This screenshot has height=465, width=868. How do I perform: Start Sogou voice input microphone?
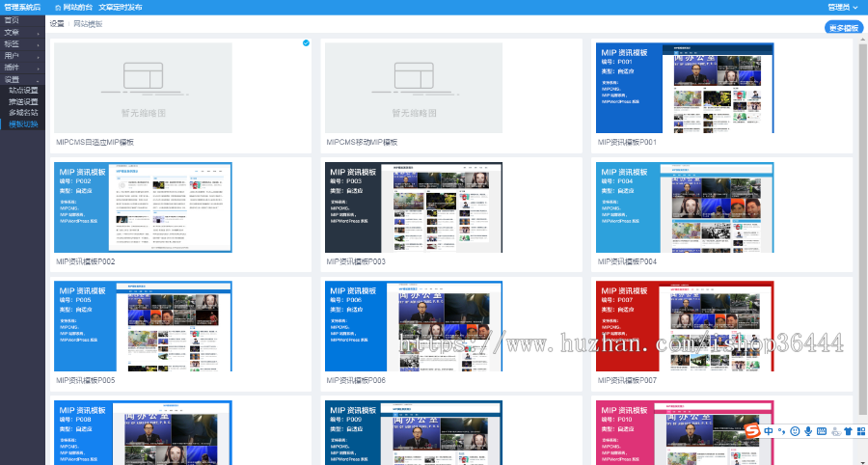point(808,431)
